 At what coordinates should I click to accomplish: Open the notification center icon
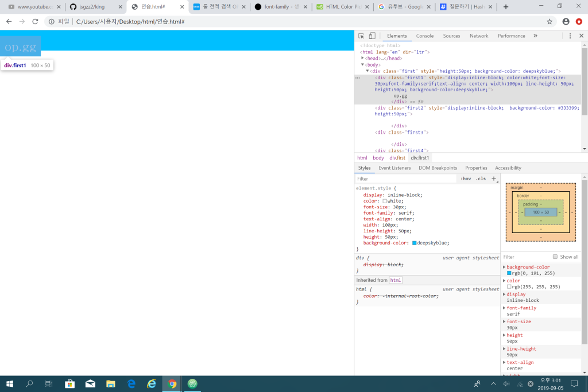tap(574, 384)
